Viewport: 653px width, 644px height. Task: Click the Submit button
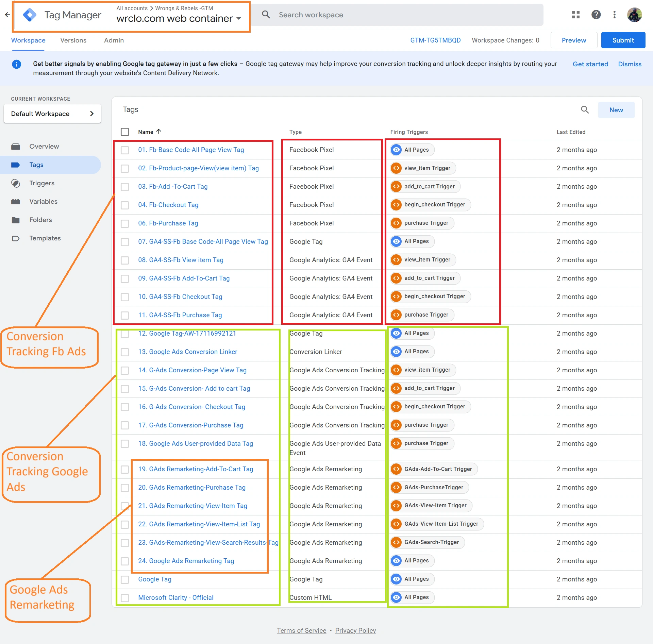pos(623,40)
